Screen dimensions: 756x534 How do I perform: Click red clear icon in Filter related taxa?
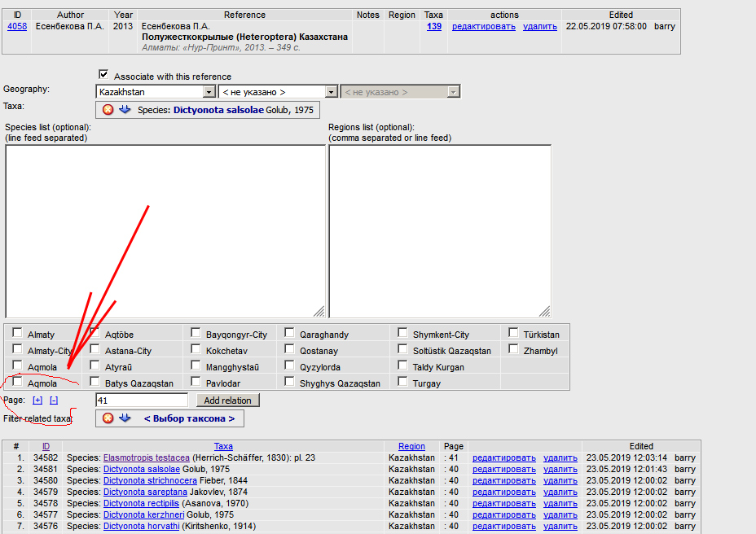pos(108,418)
